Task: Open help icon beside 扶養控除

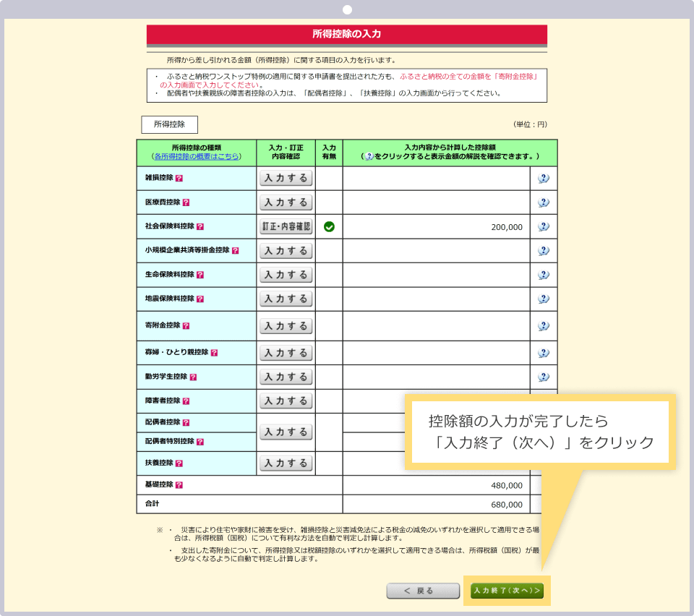Action: click(x=179, y=463)
